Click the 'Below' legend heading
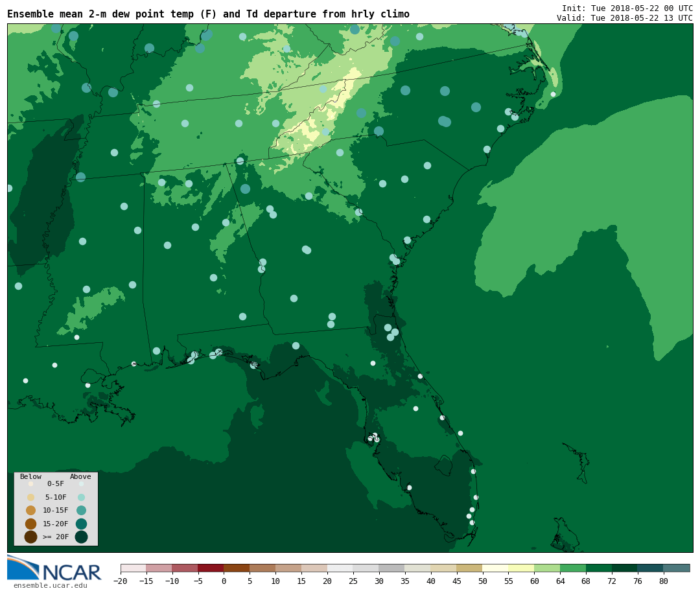Image resolution: width=700 pixels, height=593 pixels. (x=31, y=476)
